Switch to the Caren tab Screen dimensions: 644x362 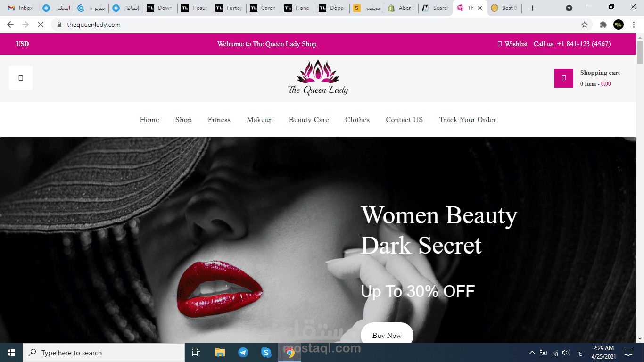tap(263, 8)
